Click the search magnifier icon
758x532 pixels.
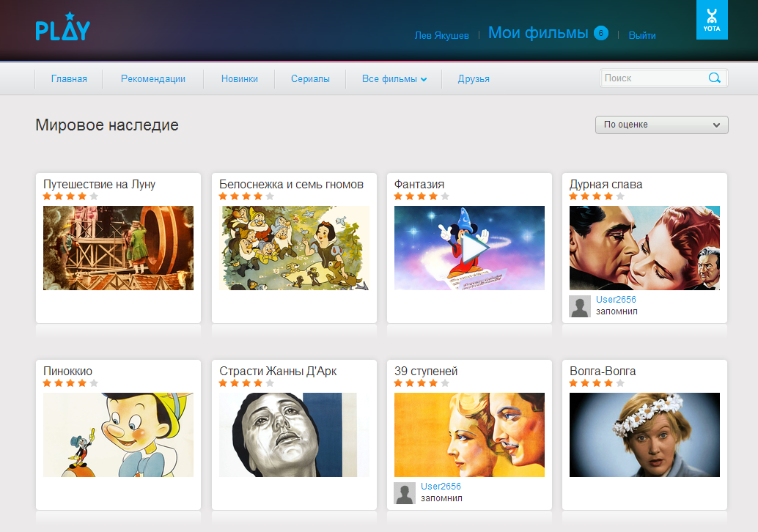tap(714, 78)
